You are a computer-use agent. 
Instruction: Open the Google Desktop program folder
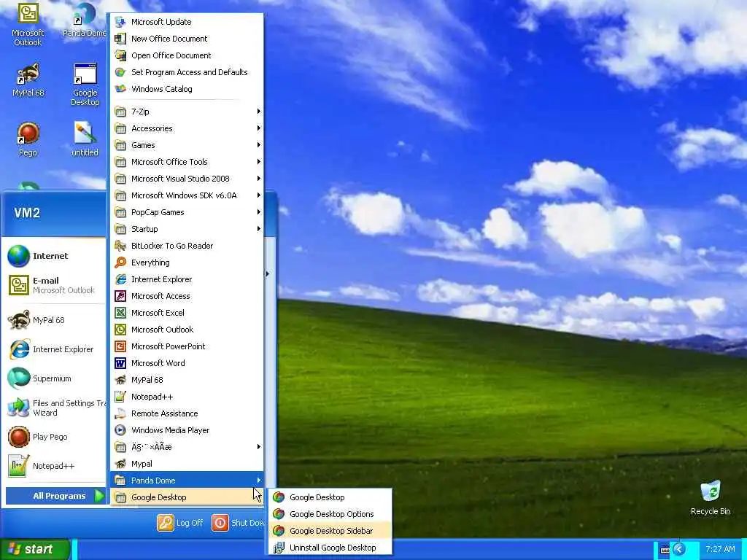[187, 497]
